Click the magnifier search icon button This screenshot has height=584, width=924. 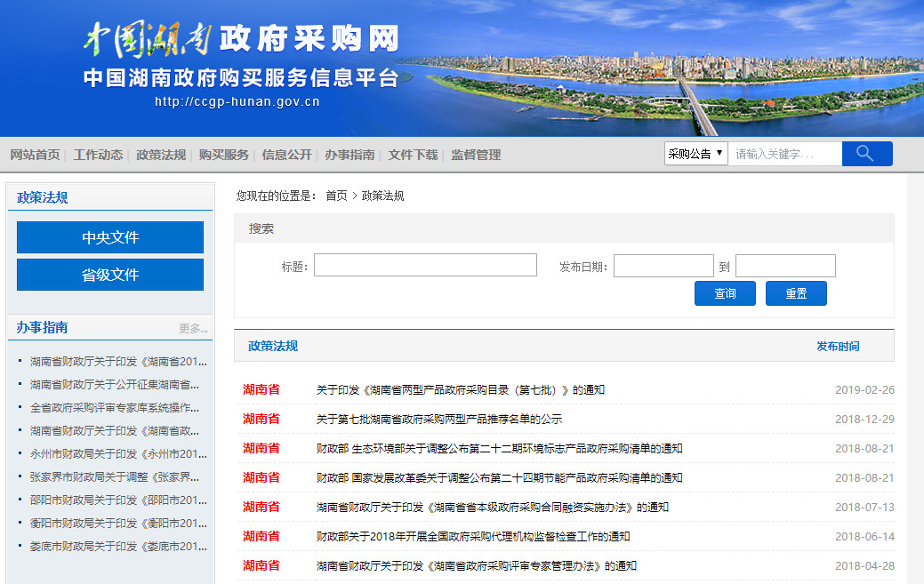pyautogui.click(x=866, y=154)
